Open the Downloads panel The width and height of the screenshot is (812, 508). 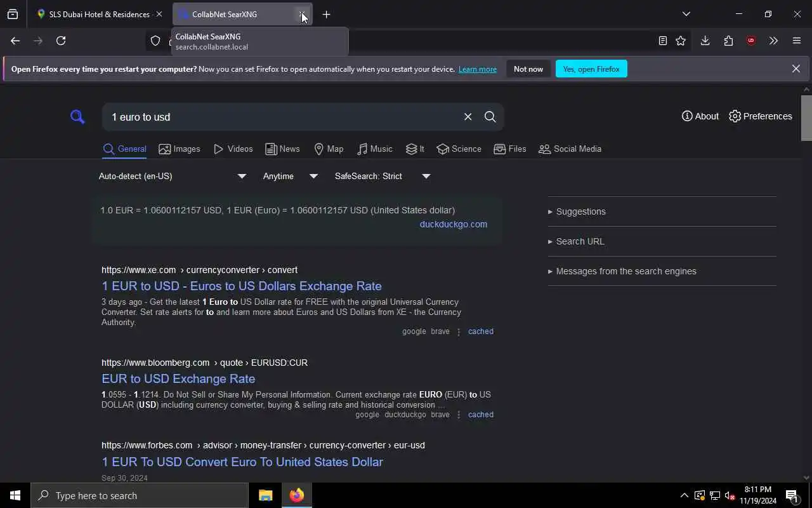(x=705, y=41)
